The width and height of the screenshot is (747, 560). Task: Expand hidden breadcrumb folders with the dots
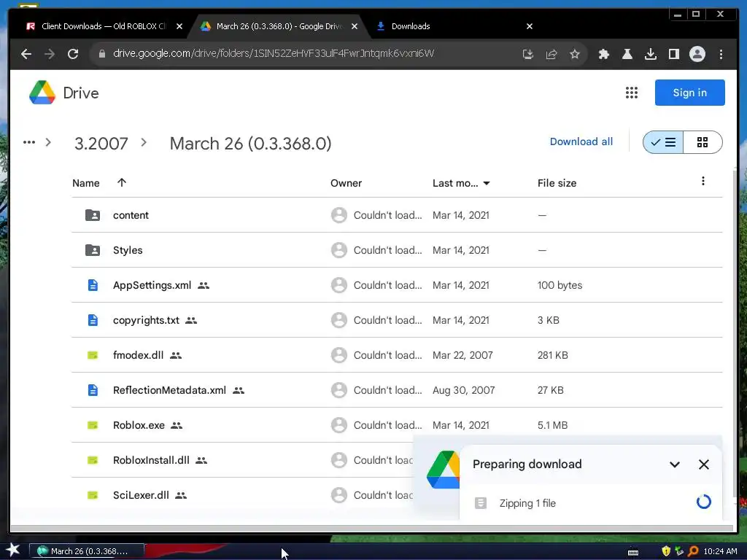tap(29, 142)
